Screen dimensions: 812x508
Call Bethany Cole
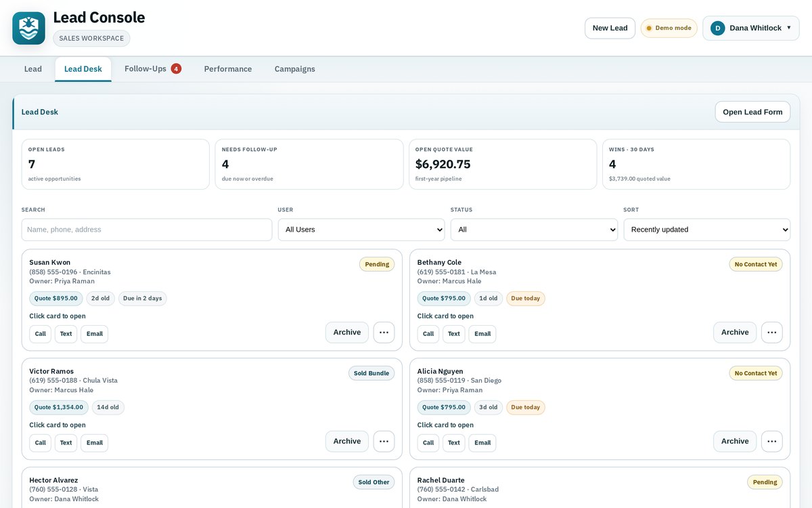(428, 334)
